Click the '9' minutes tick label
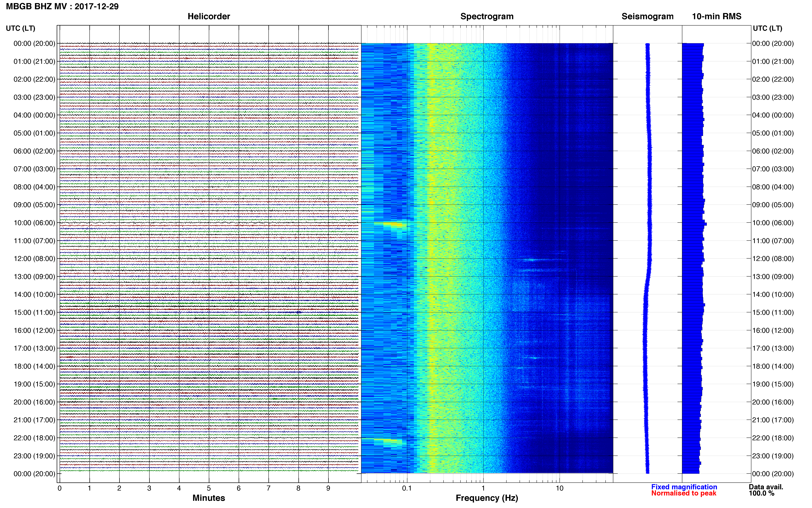Screen dimensions: 812x508 [x=328, y=488]
